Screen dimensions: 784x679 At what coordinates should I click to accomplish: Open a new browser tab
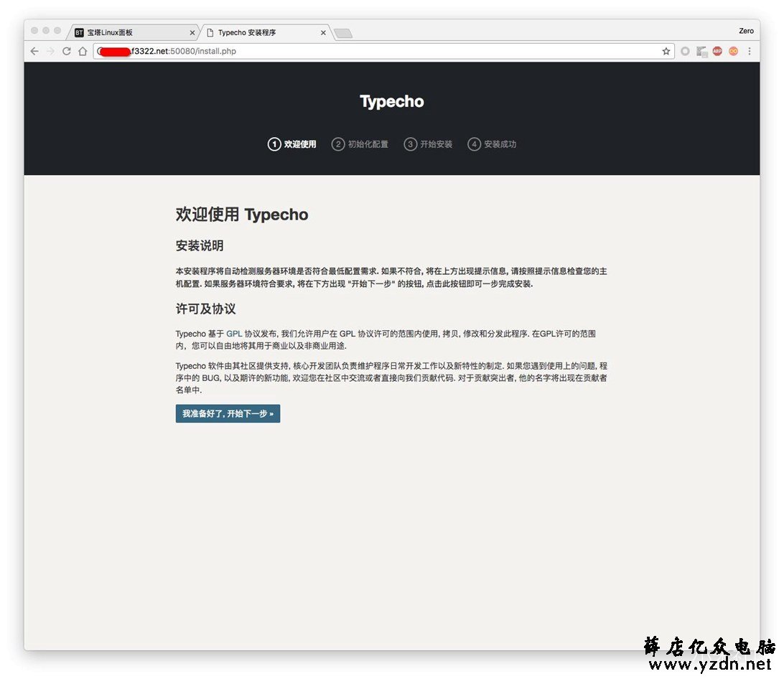point(343,34)
